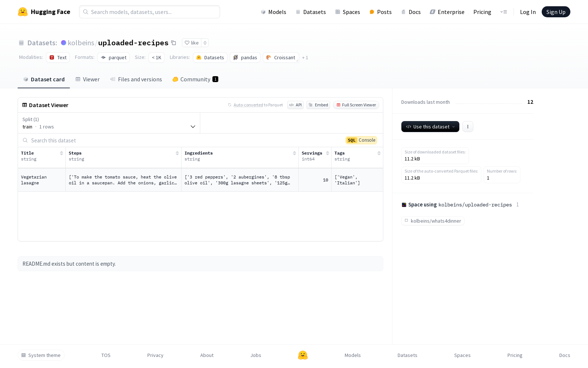Sort by the Servings column
The image size is (588, 368).
click(327, 153)
